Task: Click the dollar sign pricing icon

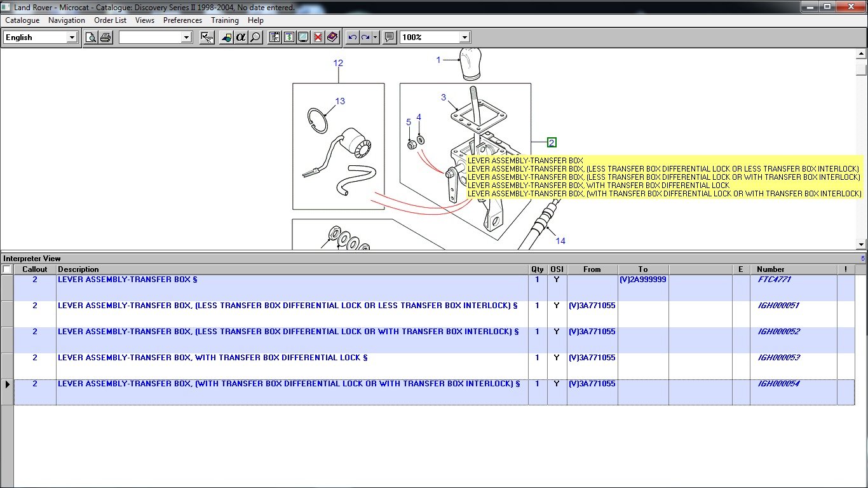Action: pos(289,37)
